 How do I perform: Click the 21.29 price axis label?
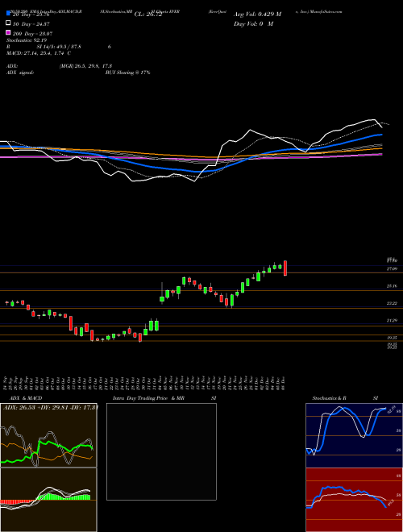tap(392, 320)
